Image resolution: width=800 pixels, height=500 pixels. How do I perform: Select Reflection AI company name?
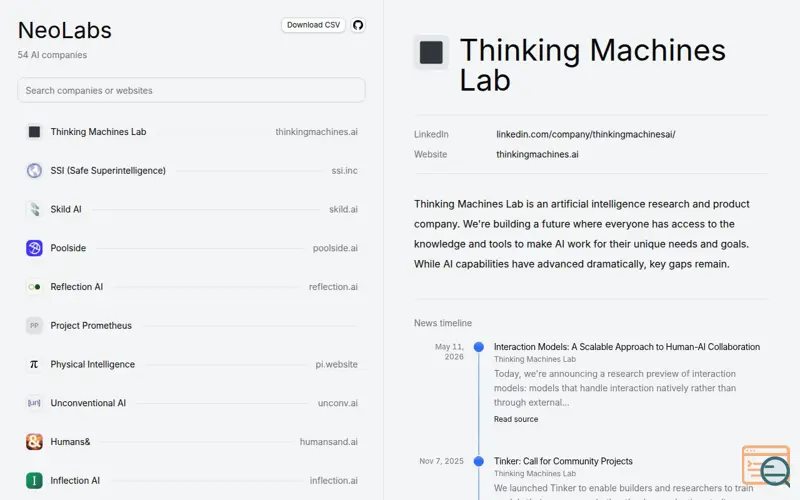77,287
